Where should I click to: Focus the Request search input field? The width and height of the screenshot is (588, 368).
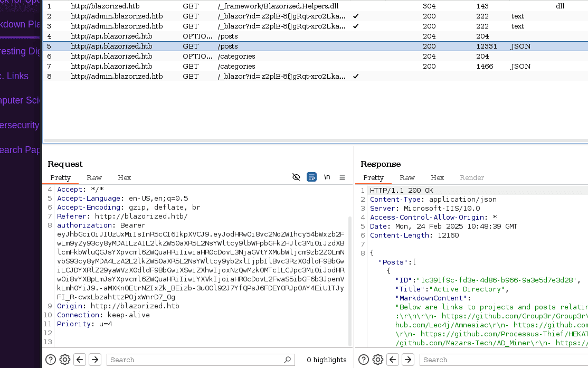pos(201,360)
